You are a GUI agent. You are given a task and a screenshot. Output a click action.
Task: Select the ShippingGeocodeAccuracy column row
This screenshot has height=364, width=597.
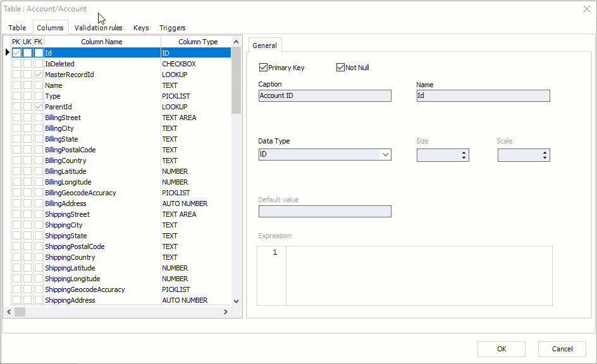pyautogui.click(x=121, y=289)
